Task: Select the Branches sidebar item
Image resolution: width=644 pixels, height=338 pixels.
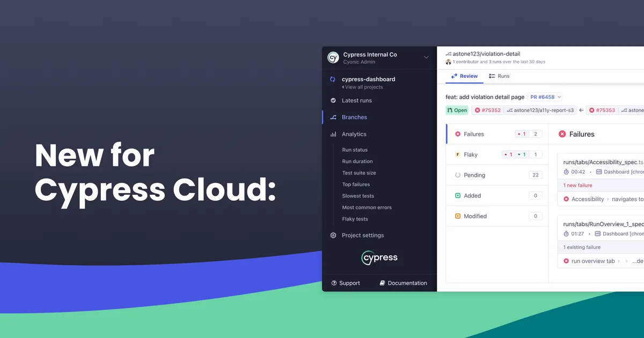Action: 354,117
